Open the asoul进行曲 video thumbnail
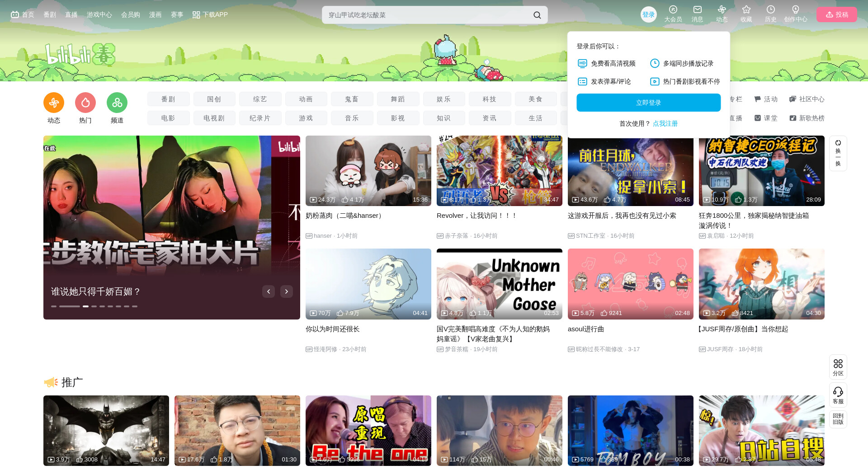This screenshot has height=470, width=868. [x=631, y=284]
